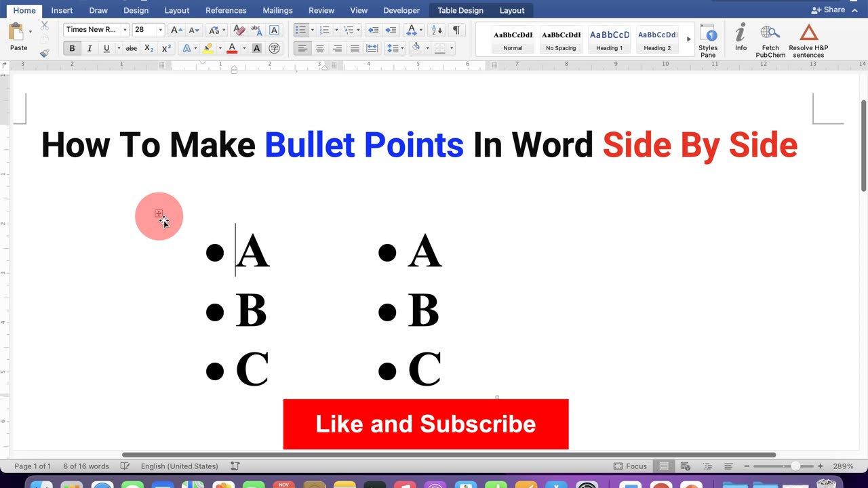Increase font size with the larger A
This screenshot has height=488, width=868.
pos(176,30)
